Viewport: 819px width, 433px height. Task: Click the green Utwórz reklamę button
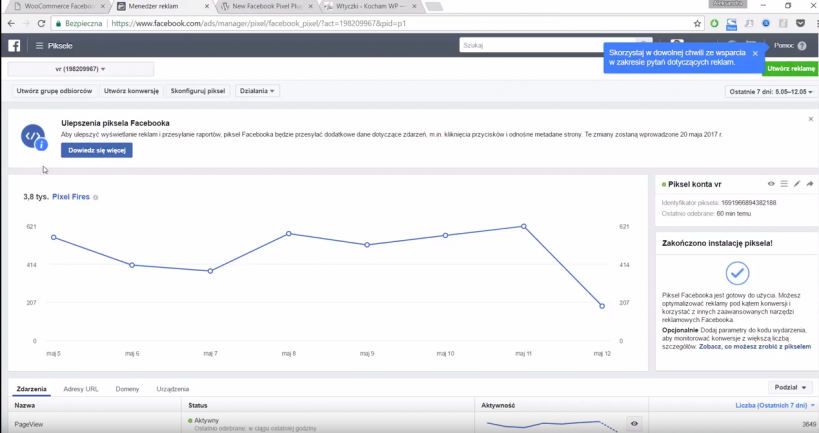790,68
